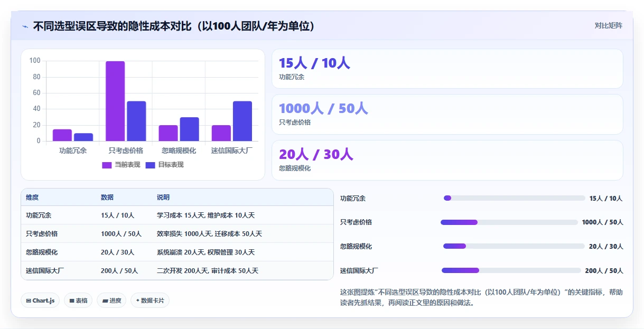Click the 数据 column header

tap(107, 198)
